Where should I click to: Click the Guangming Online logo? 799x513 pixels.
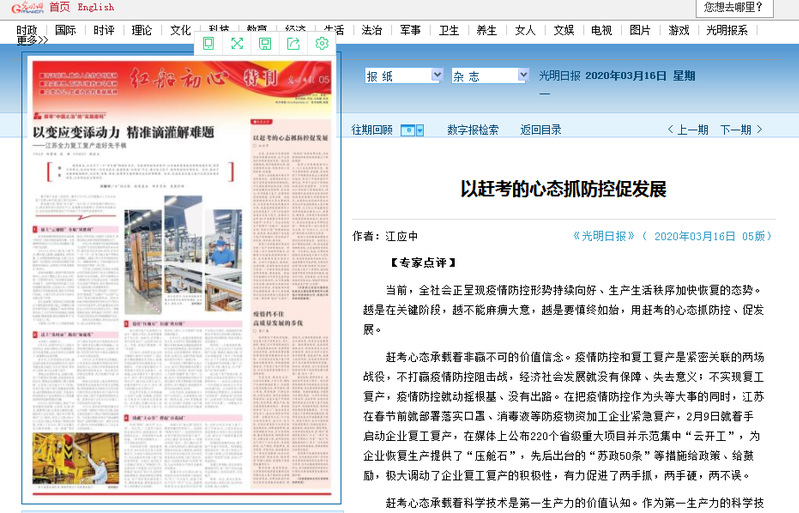[28, 7]
